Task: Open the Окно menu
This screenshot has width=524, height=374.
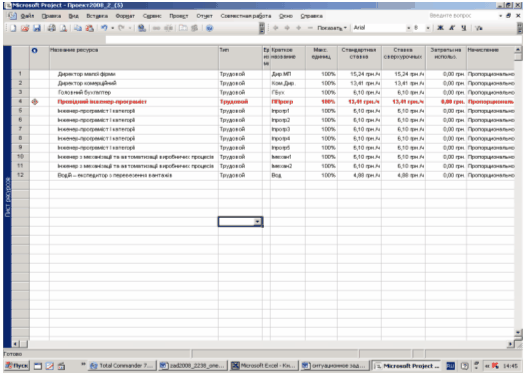Action: (x=286, y=16)
